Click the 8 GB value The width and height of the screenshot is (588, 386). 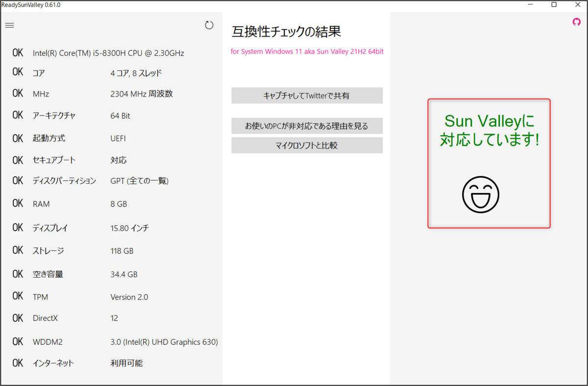(119, 204)
